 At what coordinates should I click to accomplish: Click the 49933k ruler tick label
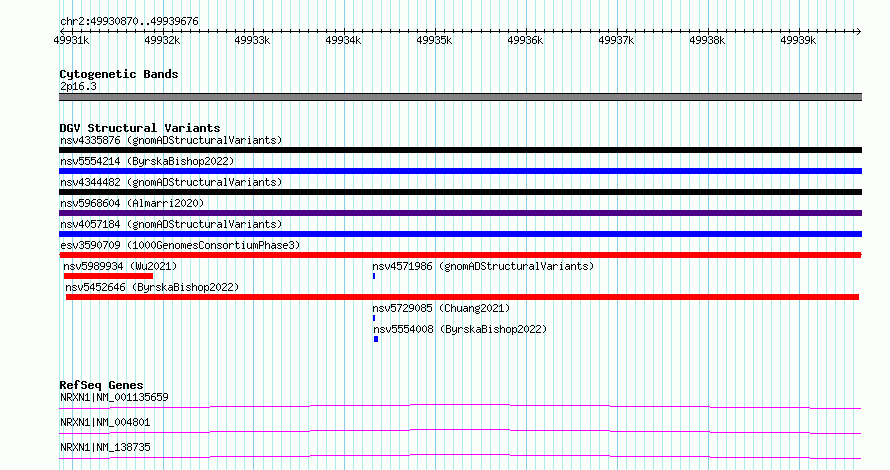(x=252, y=40)
